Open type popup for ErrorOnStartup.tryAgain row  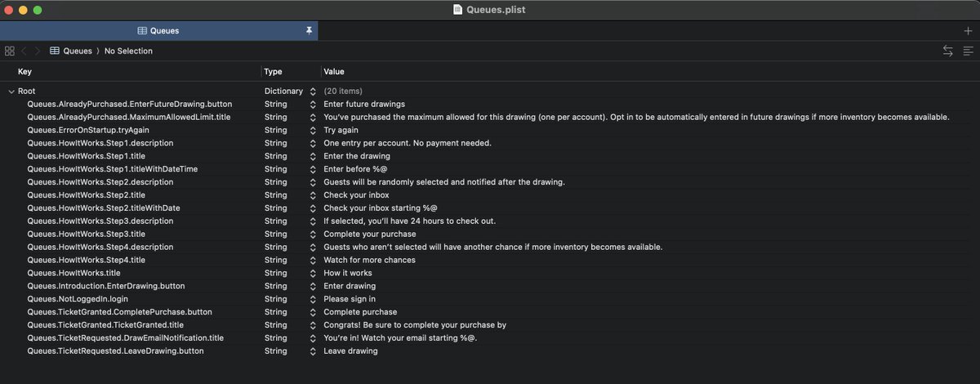(x=312, y=130)
